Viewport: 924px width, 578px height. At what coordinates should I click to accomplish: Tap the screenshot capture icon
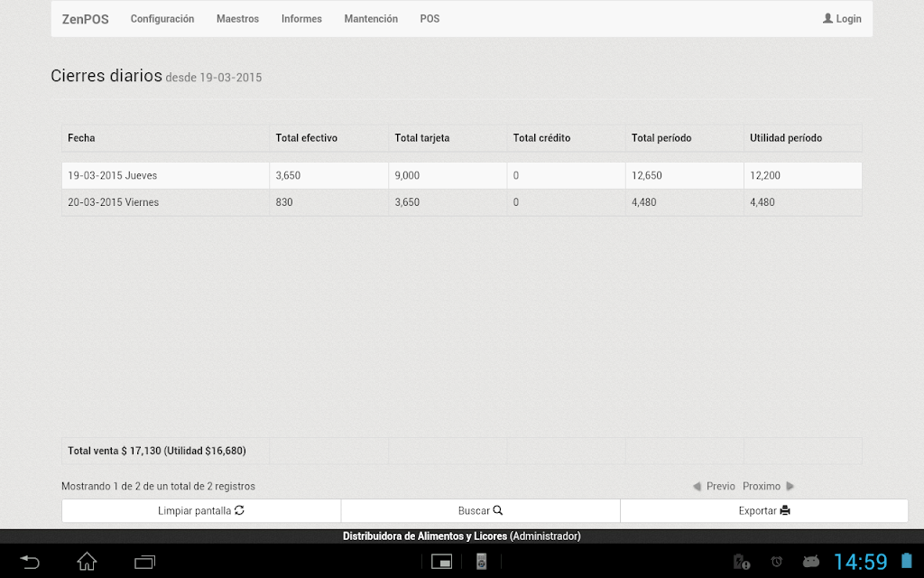pyautogui.click(x=441, y=562)
